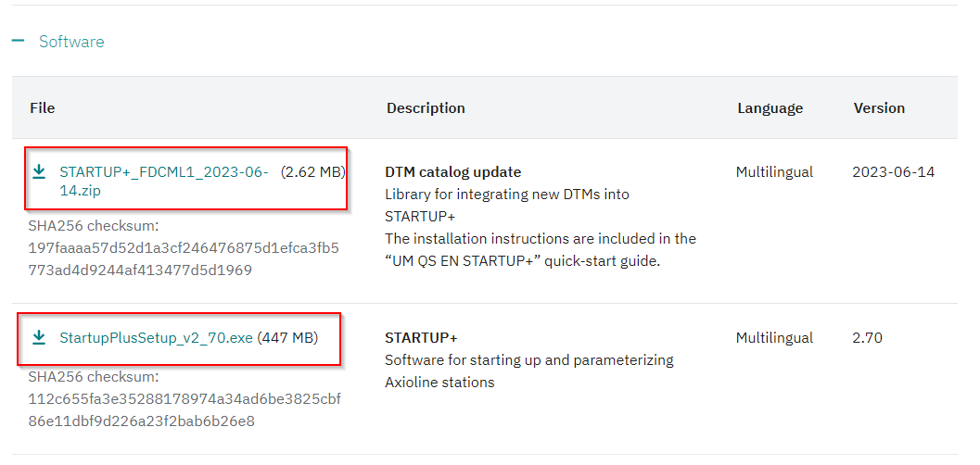Click Multilingual in the DTM catalog row
Viewport: 980px width, 465px height.
(x=774, y=171)
